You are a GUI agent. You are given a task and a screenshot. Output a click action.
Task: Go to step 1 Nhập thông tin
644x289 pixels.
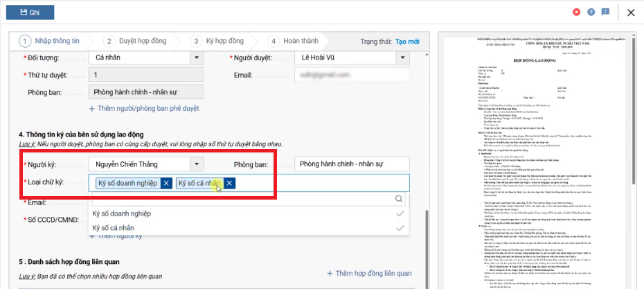click(50, 41)
